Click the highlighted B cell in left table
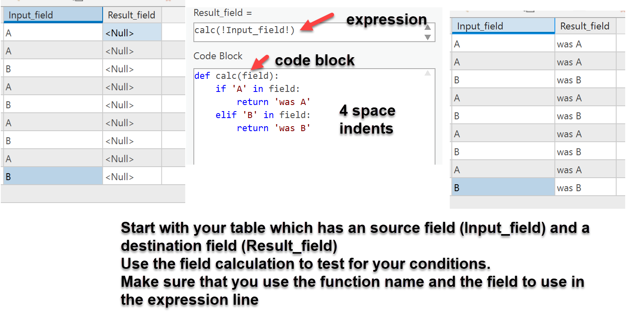 pyautogui.click(x=53, y=177)
